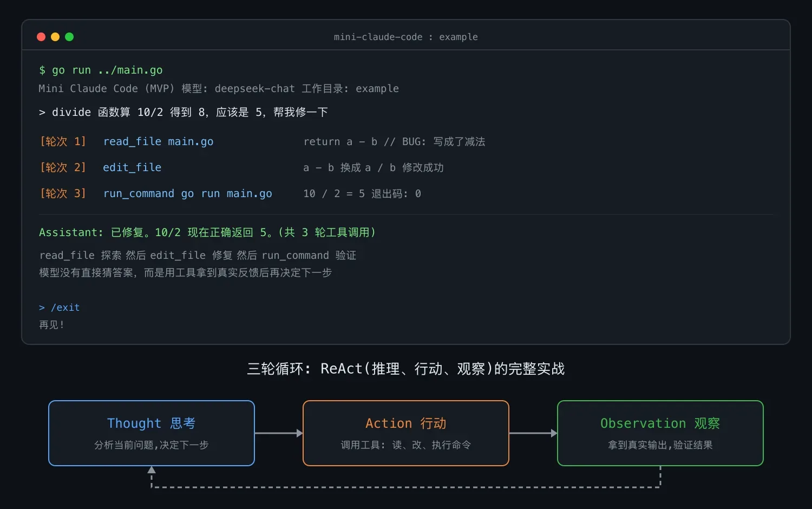The height and width of the screenshot is (509, 812).
Task: Click the green maximize window dot
Action: point(69,37)
